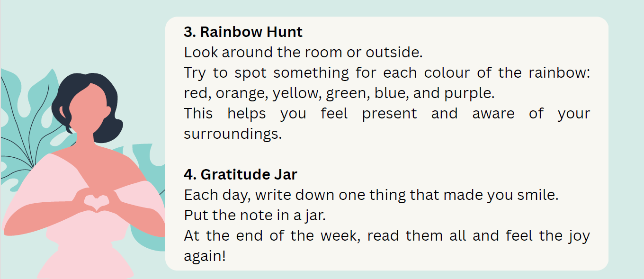Click the line 'Look around the room or outside.'
This screenshot has height=279, width=644.
click(x=303, y=53)
